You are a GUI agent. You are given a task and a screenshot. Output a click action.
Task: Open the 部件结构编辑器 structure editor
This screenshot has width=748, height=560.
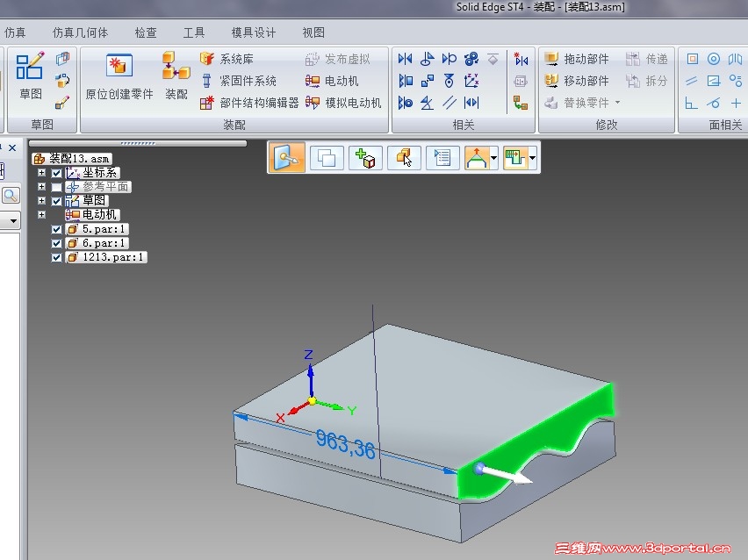tap(249, 103)
